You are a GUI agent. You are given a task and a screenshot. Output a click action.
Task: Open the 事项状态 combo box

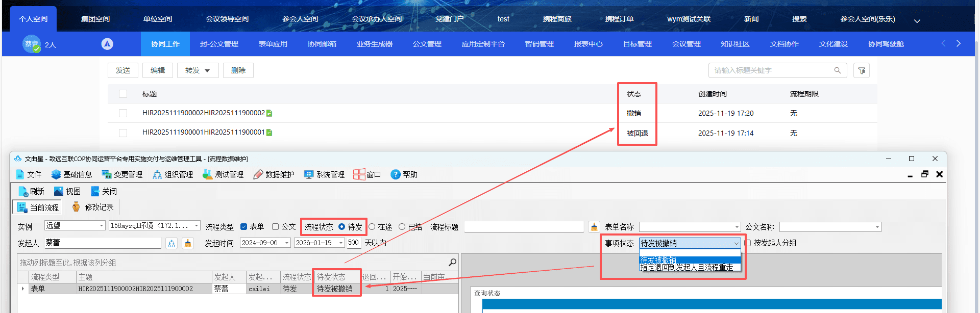pyautogui.click(x=690, y=243)
